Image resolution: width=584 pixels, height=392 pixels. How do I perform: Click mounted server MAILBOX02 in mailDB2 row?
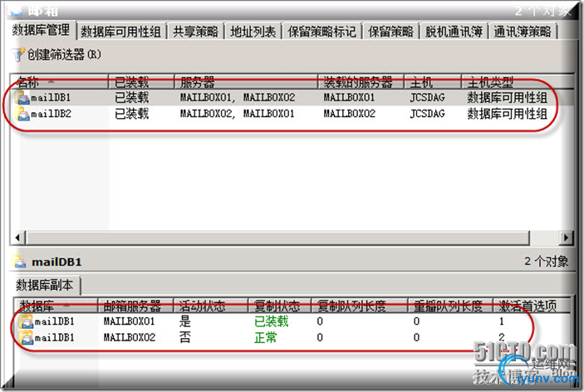[350, 114]
